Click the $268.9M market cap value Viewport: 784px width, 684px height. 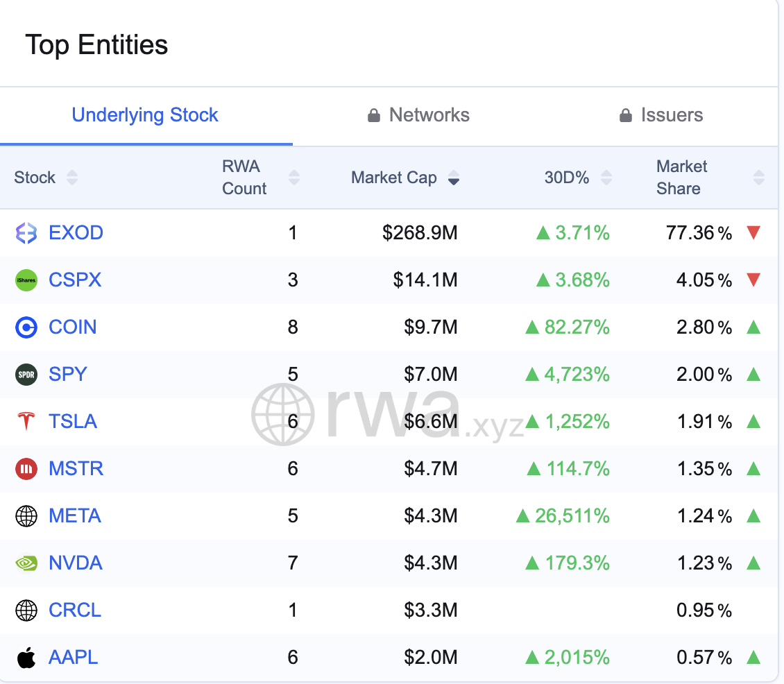(x=420, y=233)
